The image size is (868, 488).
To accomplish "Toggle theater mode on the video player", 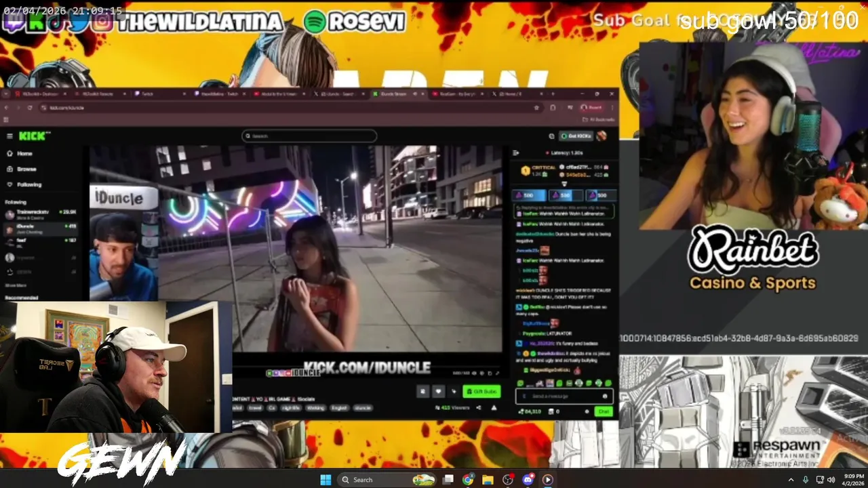I will [x=490, y=373].
